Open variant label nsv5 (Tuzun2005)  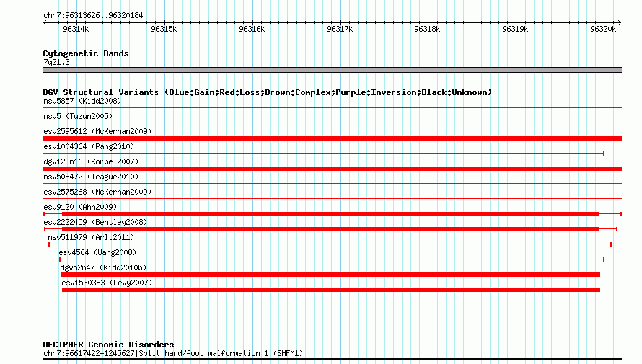(78, 116)
